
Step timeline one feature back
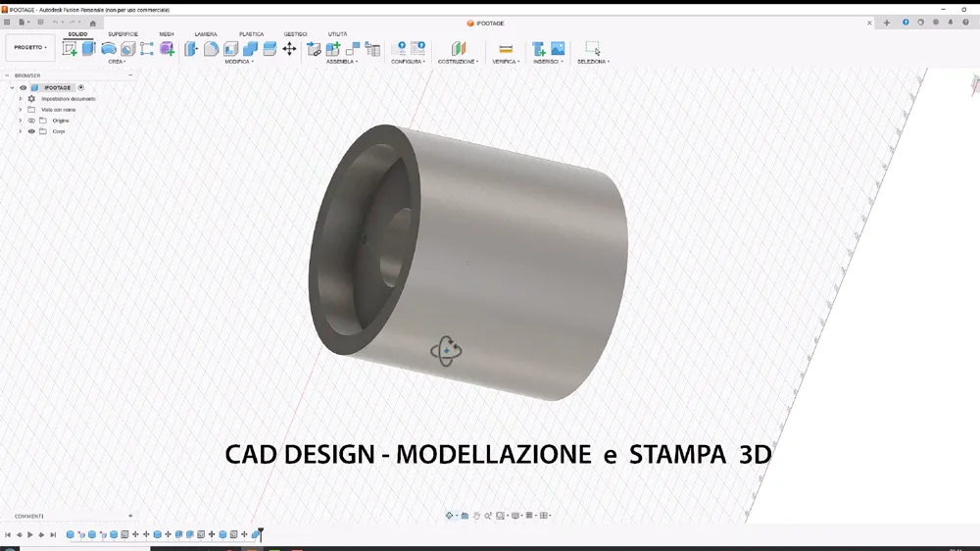[19, 534]
